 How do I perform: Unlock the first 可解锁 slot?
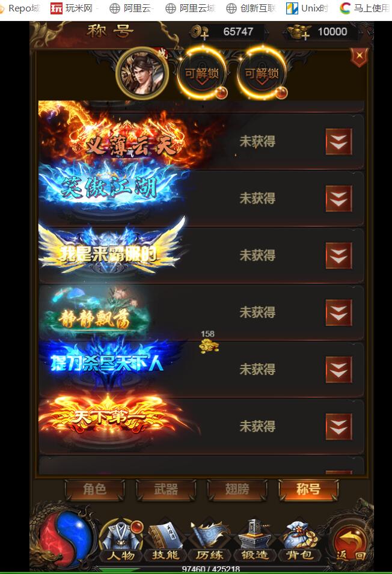coord(201,73)
